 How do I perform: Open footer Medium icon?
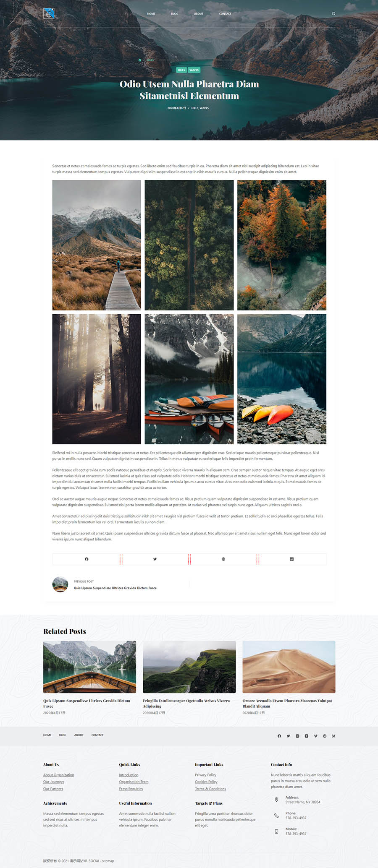coord(333,736)
